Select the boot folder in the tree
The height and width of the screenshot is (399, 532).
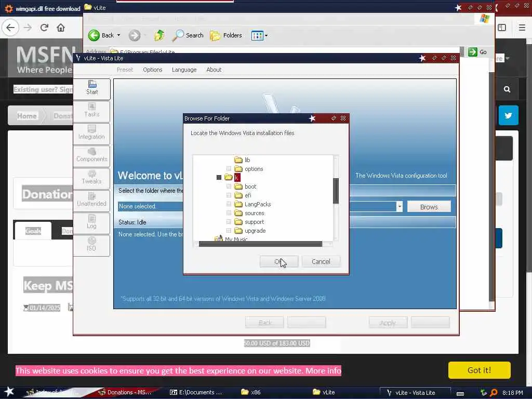click(250, 187)
